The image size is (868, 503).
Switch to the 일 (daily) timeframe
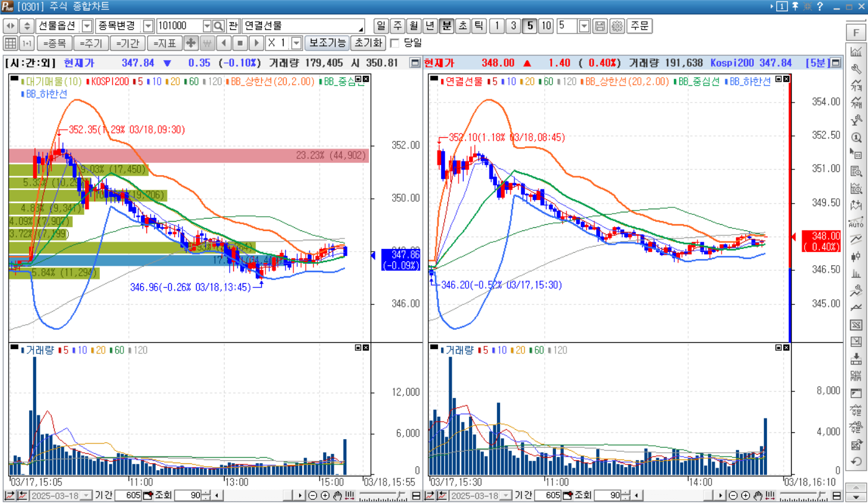point(382,25)
